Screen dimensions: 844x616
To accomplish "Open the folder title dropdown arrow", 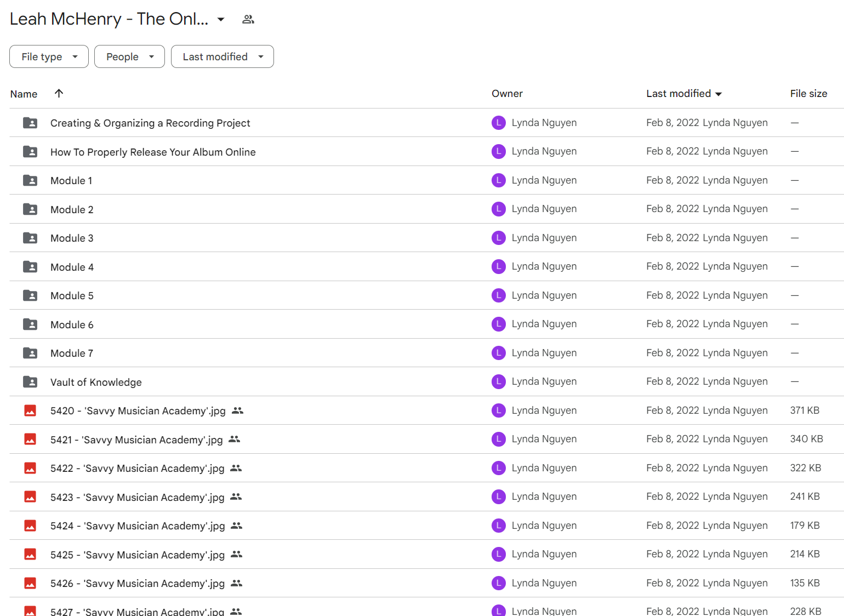I will [x=221, y=19].
